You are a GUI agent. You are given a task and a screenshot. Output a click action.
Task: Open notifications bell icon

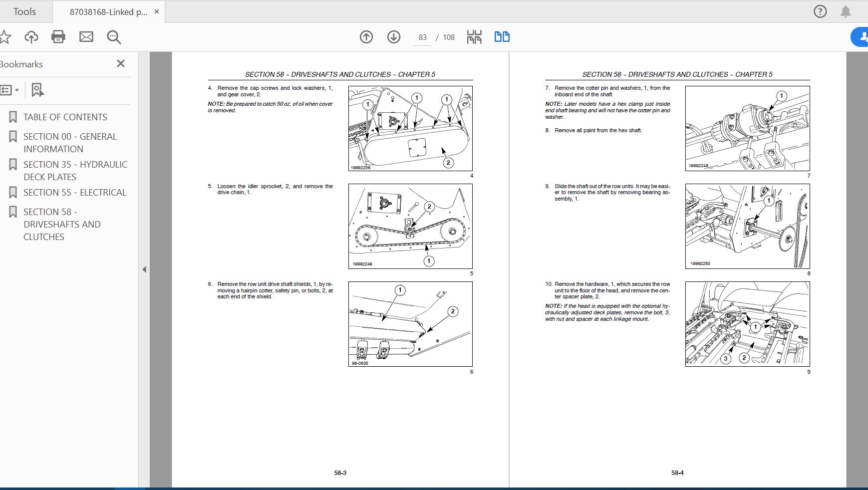pyautogui.click(x=846, y=11)
